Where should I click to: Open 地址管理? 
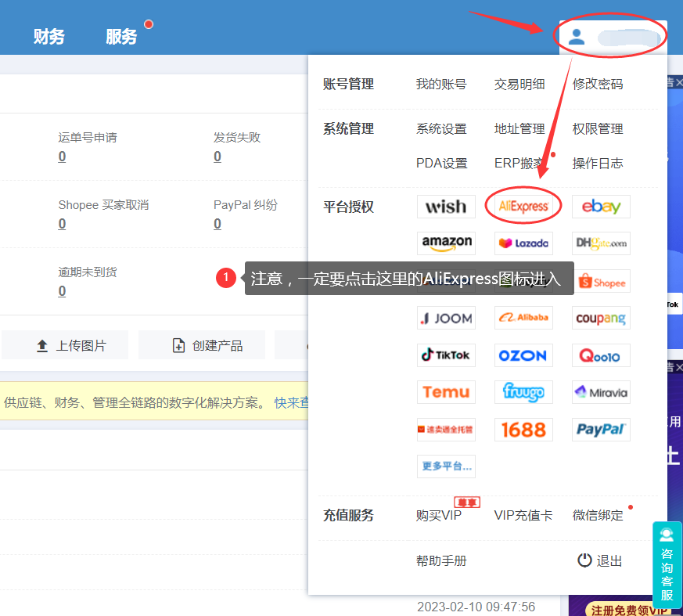click(x=519, y=129)
